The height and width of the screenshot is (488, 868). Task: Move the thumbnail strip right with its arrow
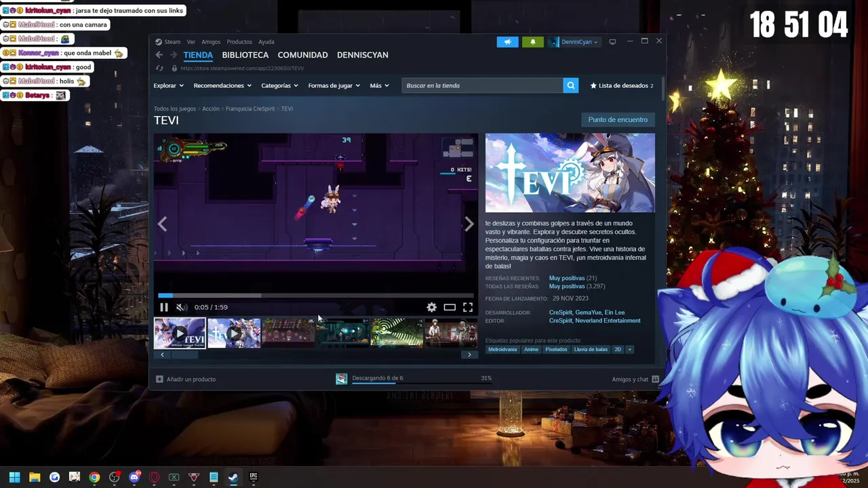[469, 354]
